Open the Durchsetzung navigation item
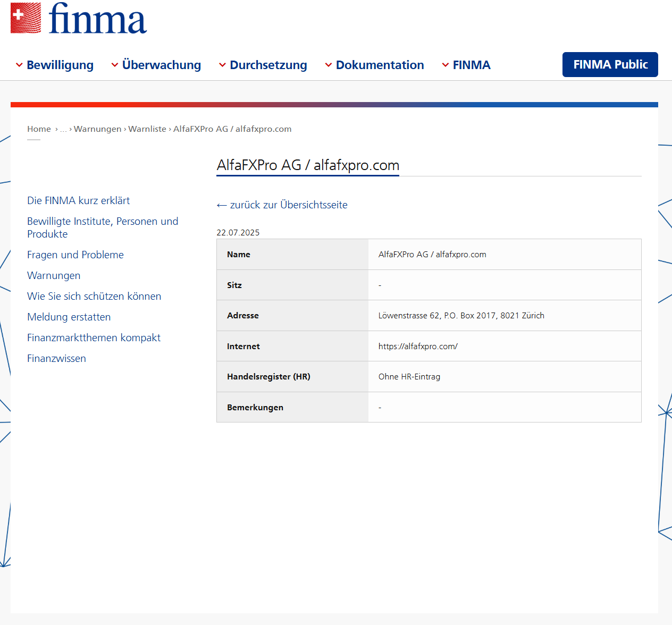 pyautogui.click(x=268, y=65)
